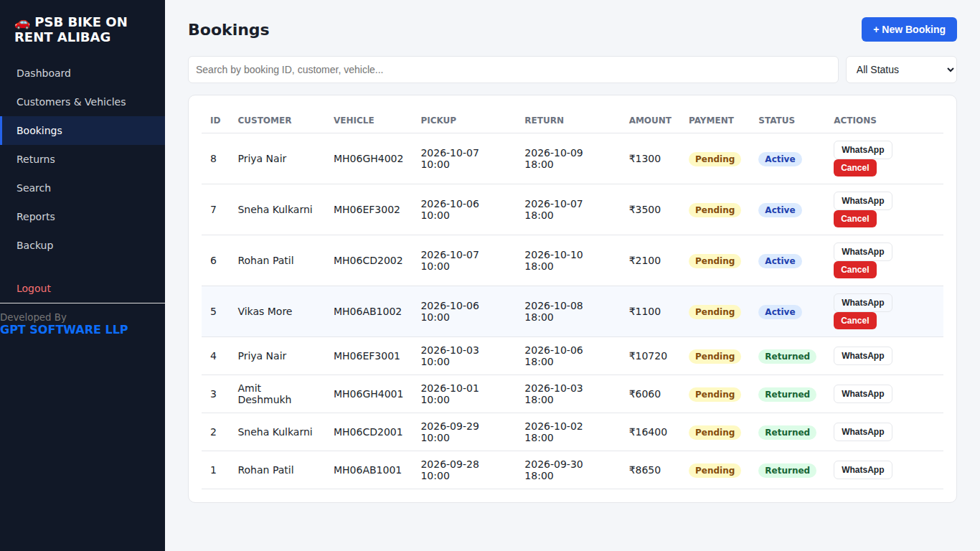Focus the booking search field
Viewport: 980px width, 551px height.
coord(513,70)
